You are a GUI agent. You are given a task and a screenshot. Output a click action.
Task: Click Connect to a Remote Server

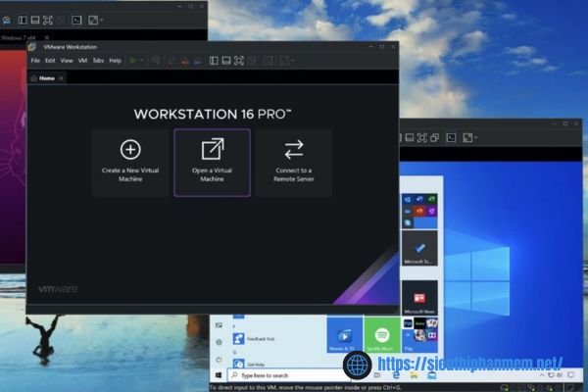294,162
